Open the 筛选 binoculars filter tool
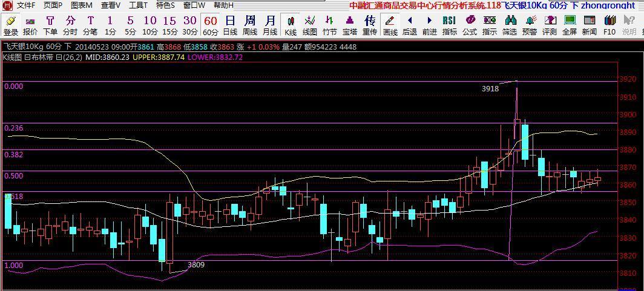644x291 pixels. tap(510, 25)
